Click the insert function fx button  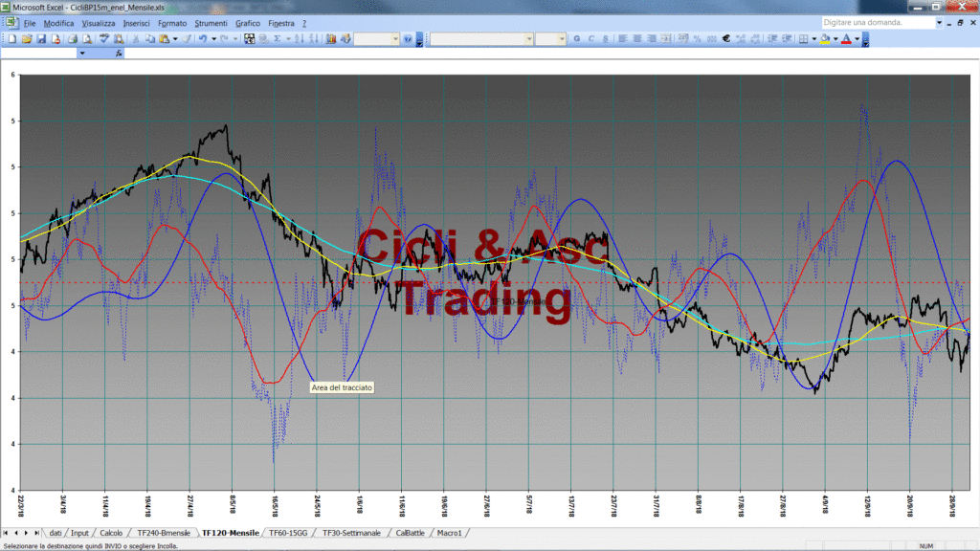click(119, 54)
